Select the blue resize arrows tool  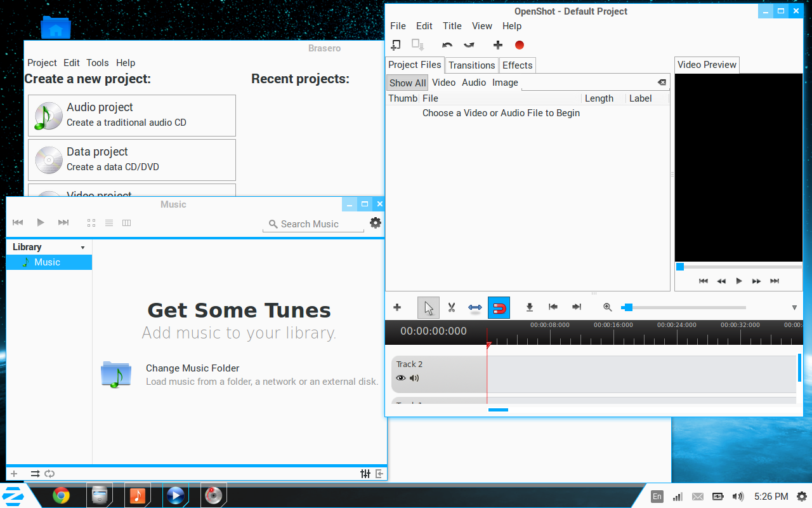coord(475,308)
